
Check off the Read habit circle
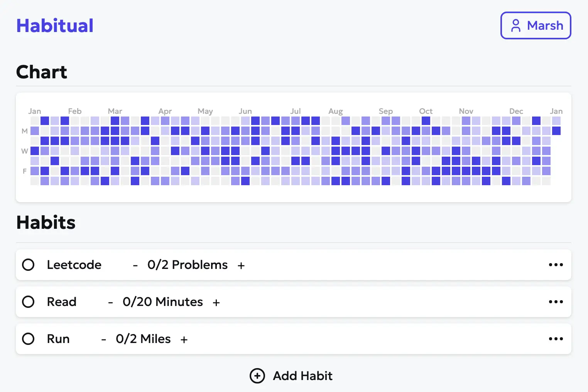tap(28, 302)
